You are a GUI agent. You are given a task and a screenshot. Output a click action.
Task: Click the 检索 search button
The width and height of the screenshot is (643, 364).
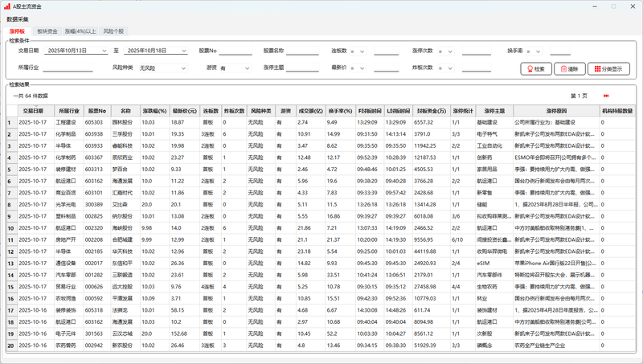(x=535, y=69)
